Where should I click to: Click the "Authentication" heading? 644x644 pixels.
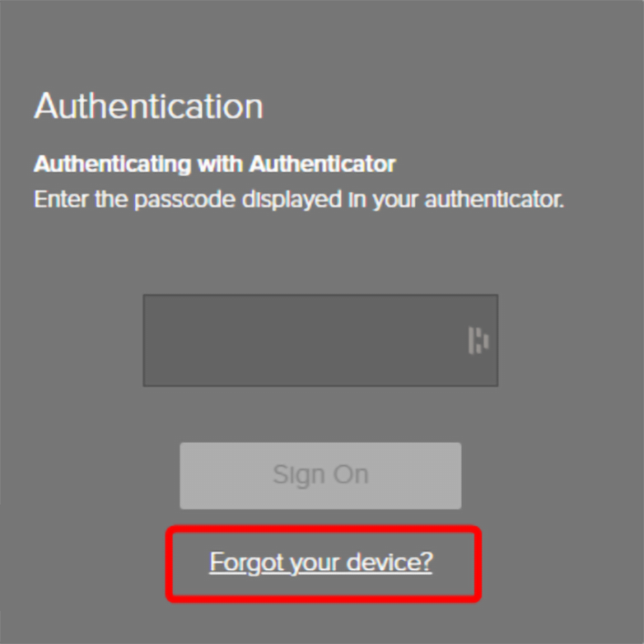pyautogui.click(x=148, y=106)
